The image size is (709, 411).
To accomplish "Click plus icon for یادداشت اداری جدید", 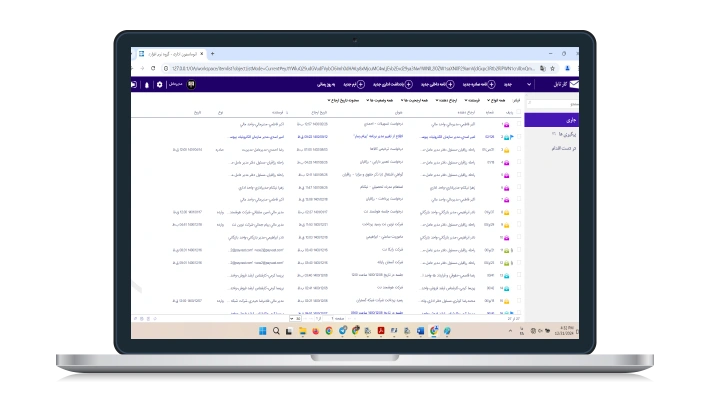I will (408, 85).
